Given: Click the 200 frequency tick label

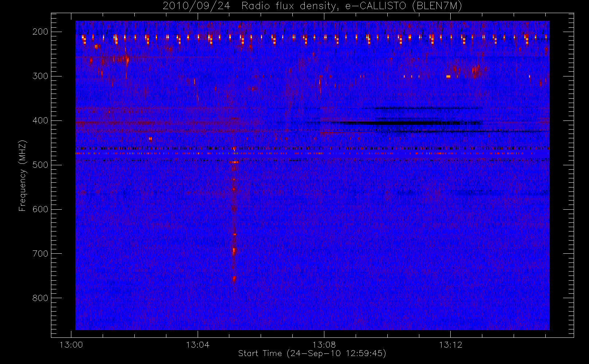Looking at the screenshot, I should (40, 32).
